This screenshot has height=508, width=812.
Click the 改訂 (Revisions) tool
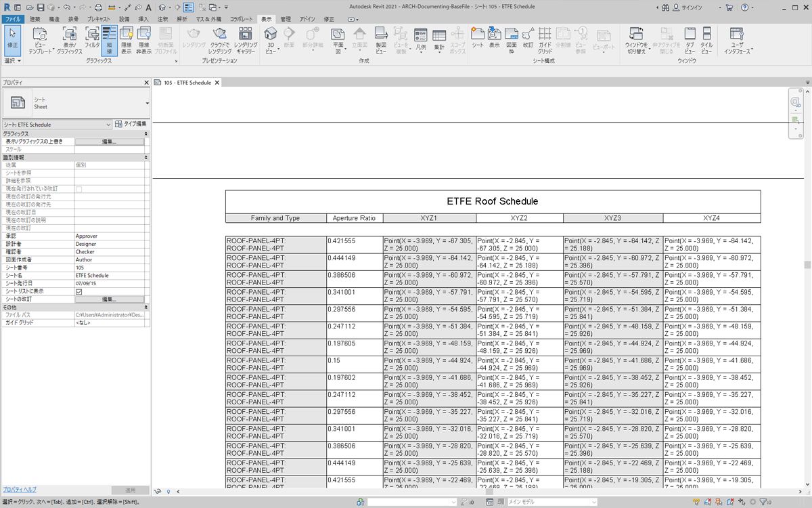528,39
